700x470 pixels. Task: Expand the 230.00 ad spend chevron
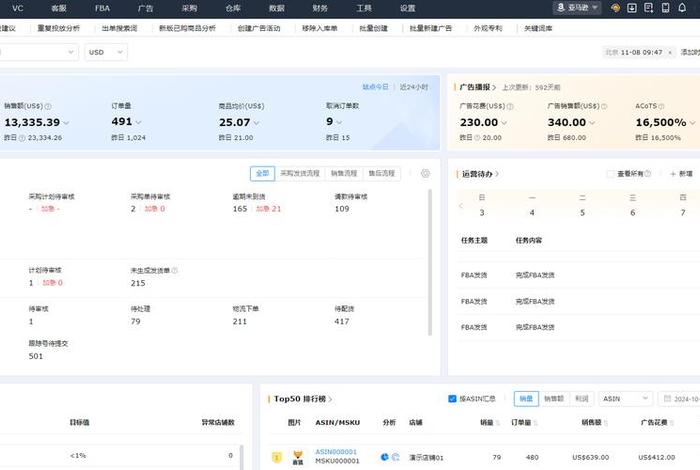tap(504, 123)
